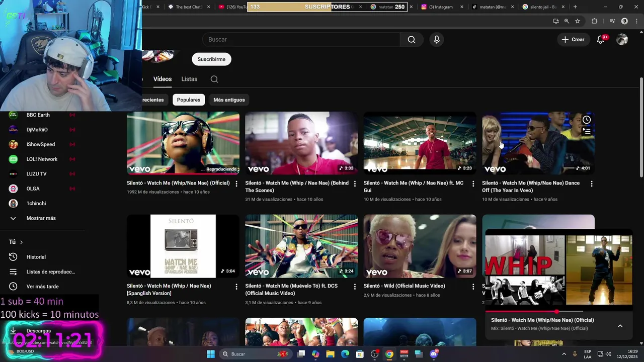Open File Explorer from the taskbar
The image size is (644, 362).
pyautogui.click(x=331, y=354)
